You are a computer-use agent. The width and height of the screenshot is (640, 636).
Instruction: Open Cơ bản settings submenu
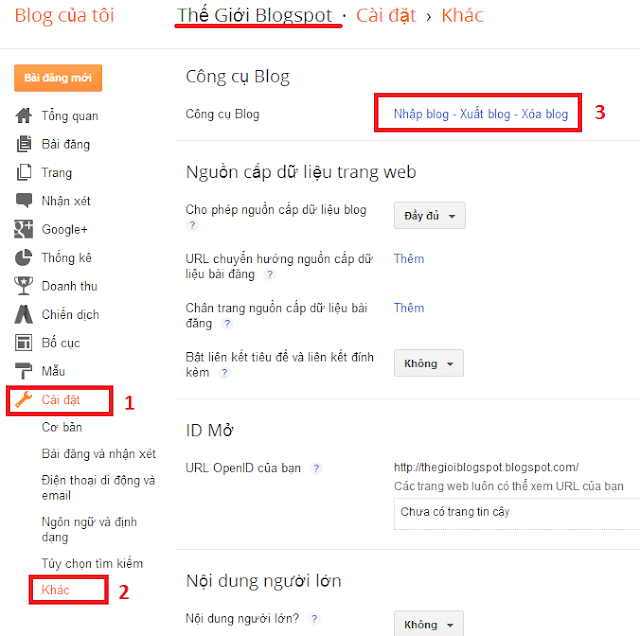[62, 427]
